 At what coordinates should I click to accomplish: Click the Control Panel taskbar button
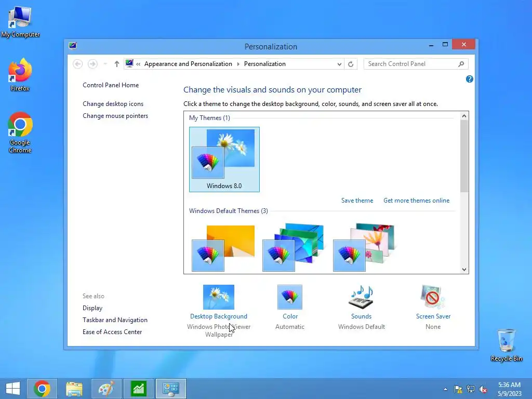[x=171, y=389]
